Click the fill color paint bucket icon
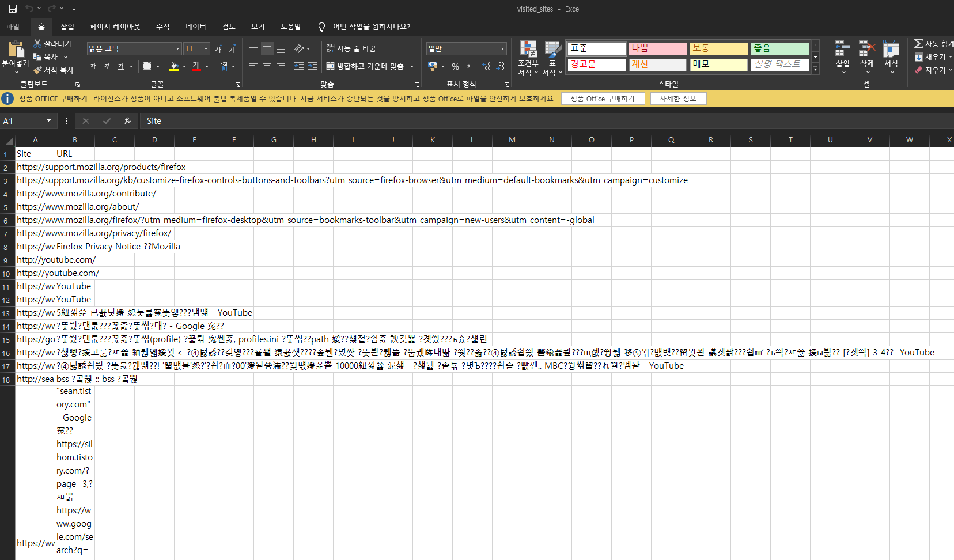The width and height of the screenshot is (954, 560). pyautogui.click(x=174, y=66)
